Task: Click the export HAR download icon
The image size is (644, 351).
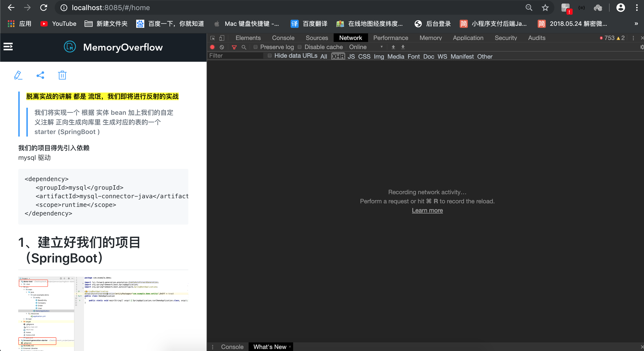Action: [403, 47]
